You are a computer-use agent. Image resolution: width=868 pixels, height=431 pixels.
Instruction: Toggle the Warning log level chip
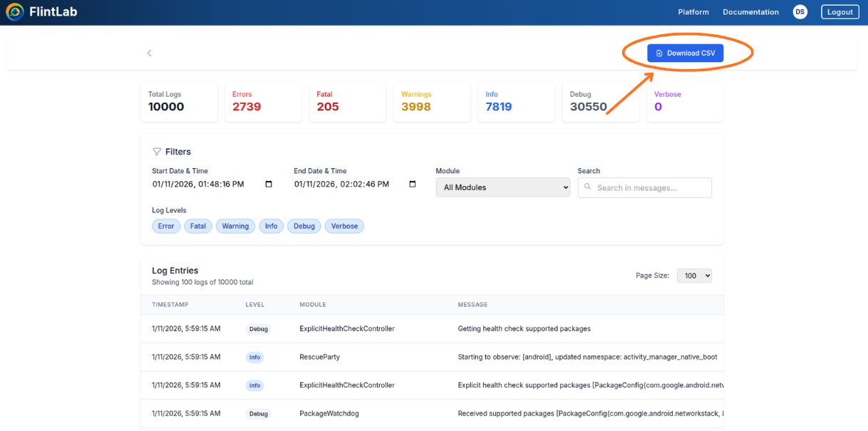click(x=235, y=226)
